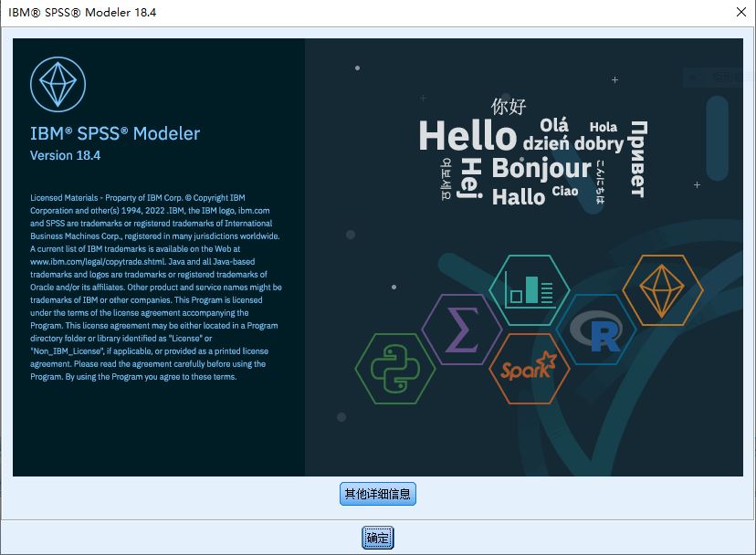The image size is (756, 555).
Task: Click the orange diamond hexagon icon
Action: (x=663, y=290)
